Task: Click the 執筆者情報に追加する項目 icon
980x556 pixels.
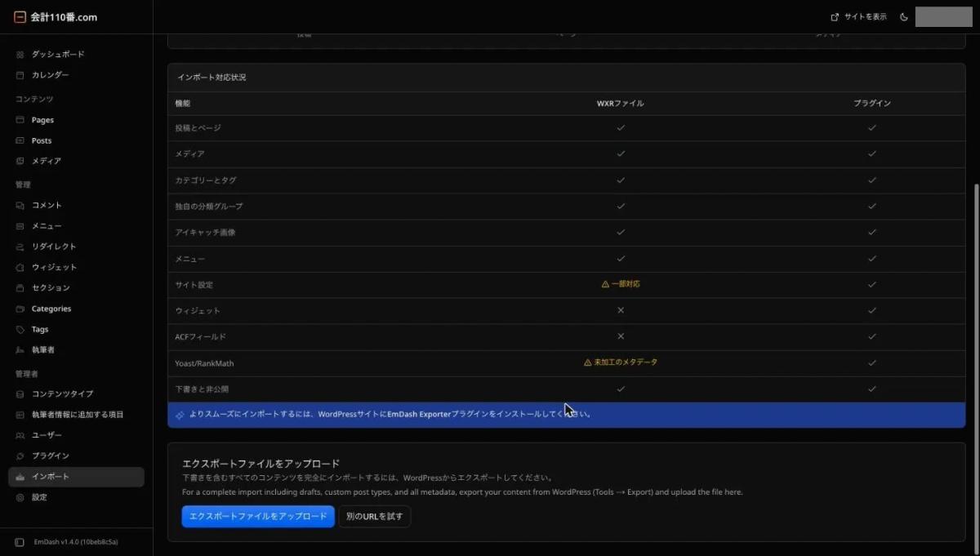Action: point(20,414)
